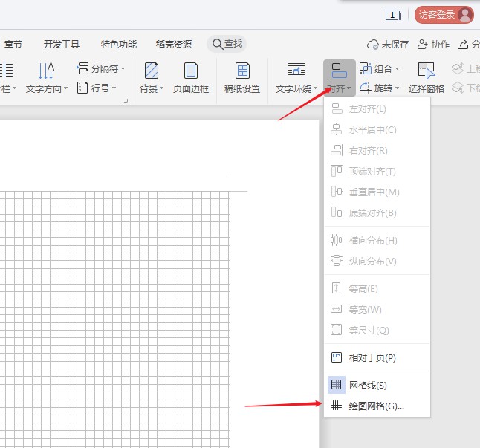
Task: Toggle the 网格线(S) gridlines option
Action: pyautogui.click(x=377, y=386)
